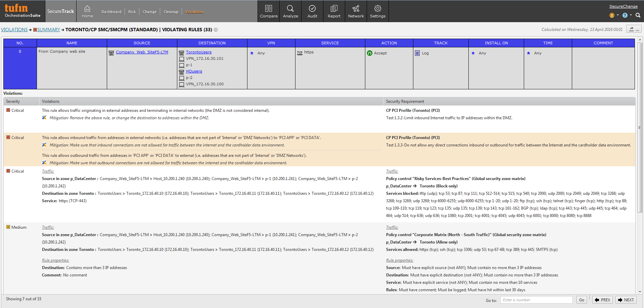Click the ACTION column header
This screenshot has width=644, height=308.
[389, 43]
